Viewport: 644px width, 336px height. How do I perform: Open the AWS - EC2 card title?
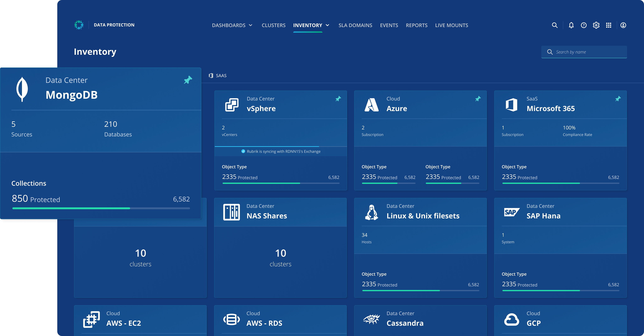[x=124, y=323]
